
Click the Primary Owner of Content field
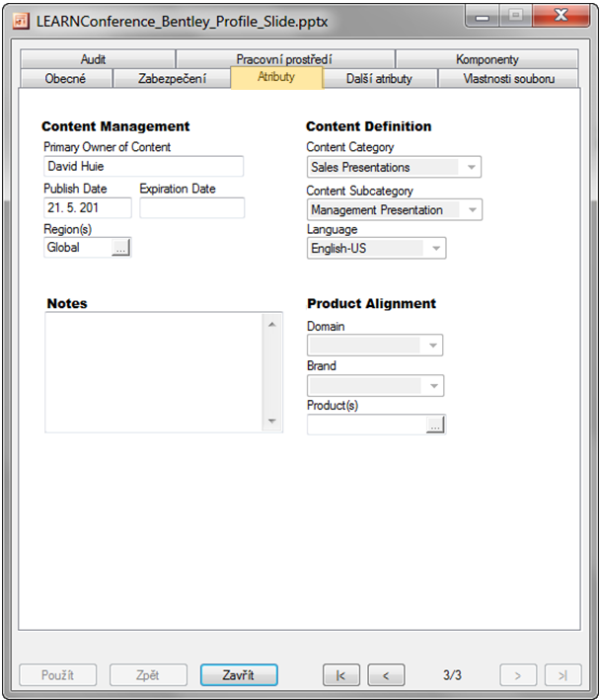[x=143, y=167]
